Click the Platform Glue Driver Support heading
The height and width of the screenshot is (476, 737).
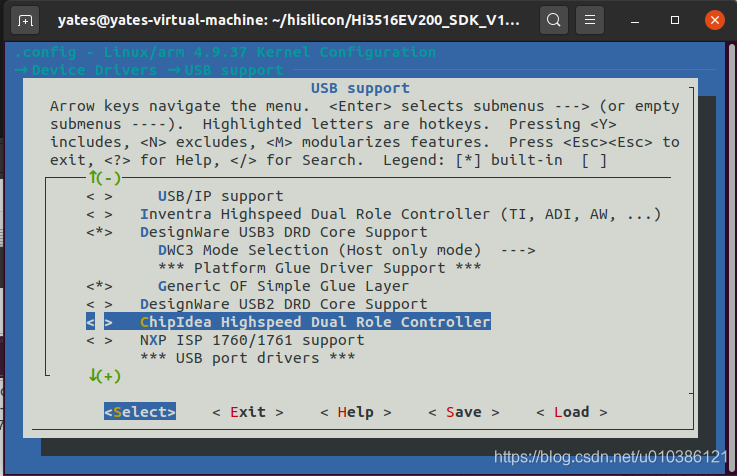pyautogui.click(x=320, y=268)
